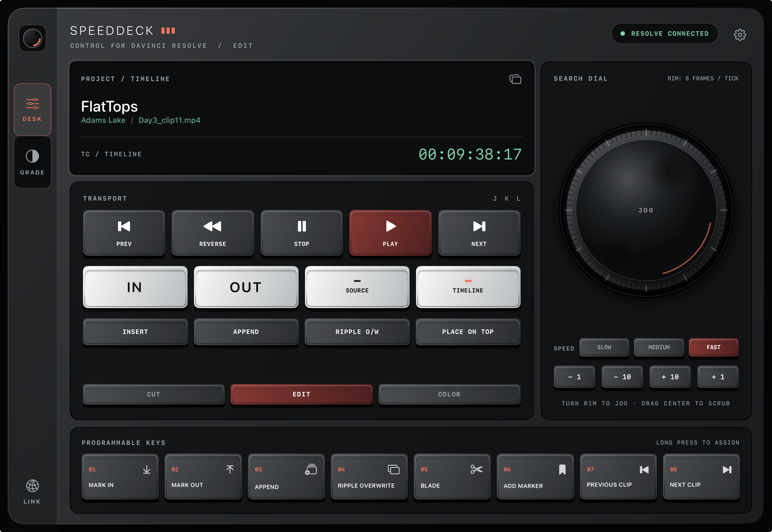Click the L shortcut hint in transport

[518, 199]
